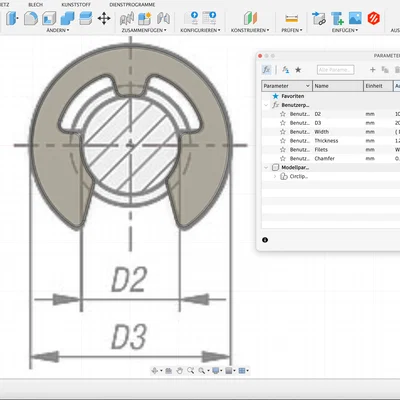Screen dimensions: 400x400
Task: Expand the Circlip component row
Action: pos(275,176)
